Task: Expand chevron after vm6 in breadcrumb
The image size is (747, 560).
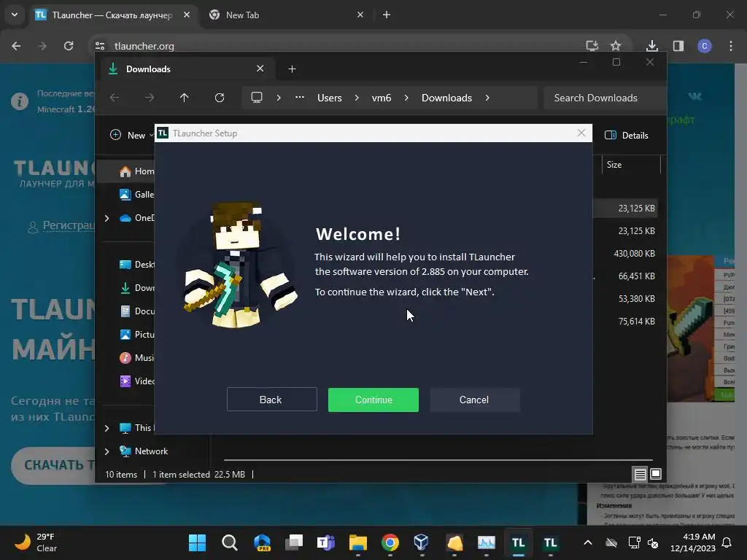Action: (x=406, y=98)
